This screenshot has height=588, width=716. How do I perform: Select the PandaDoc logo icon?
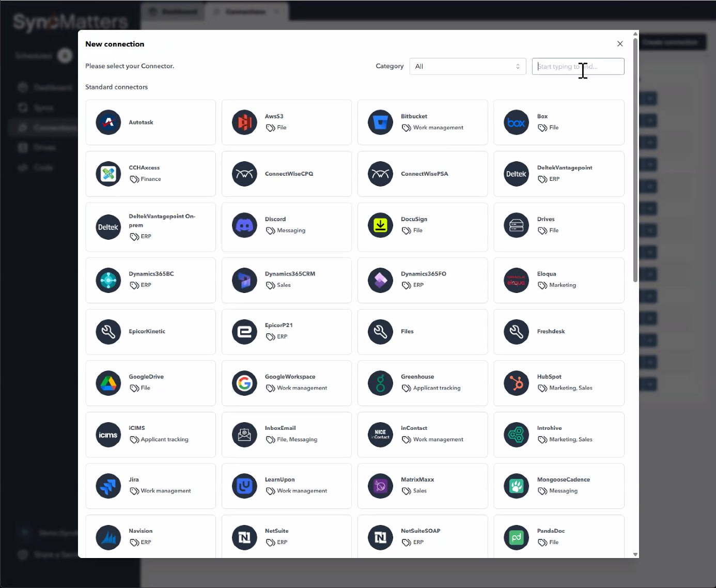pos(516,537)
